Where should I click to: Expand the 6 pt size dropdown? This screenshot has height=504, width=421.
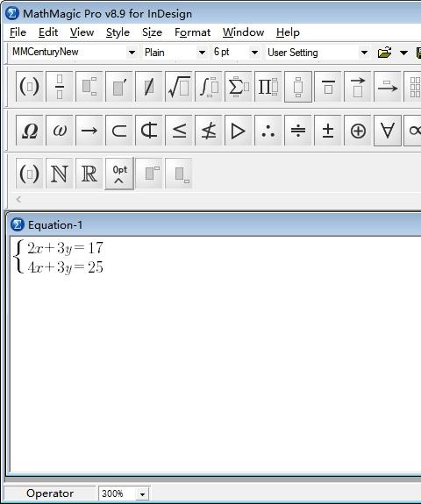(x=254, y=53)
